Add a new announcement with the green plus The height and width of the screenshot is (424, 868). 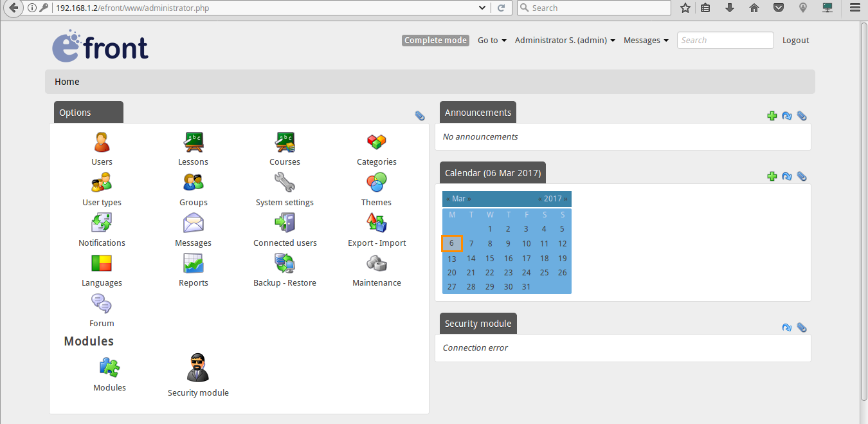tap(772, 116)
